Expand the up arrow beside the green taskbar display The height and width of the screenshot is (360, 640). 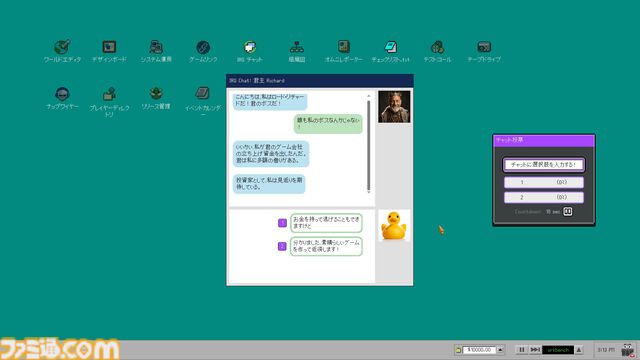(x=579, y=350)
